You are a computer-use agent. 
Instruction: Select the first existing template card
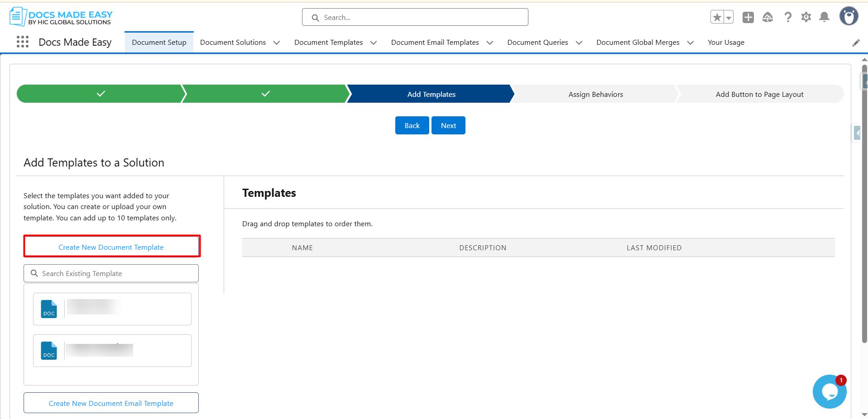click(112, 309)
